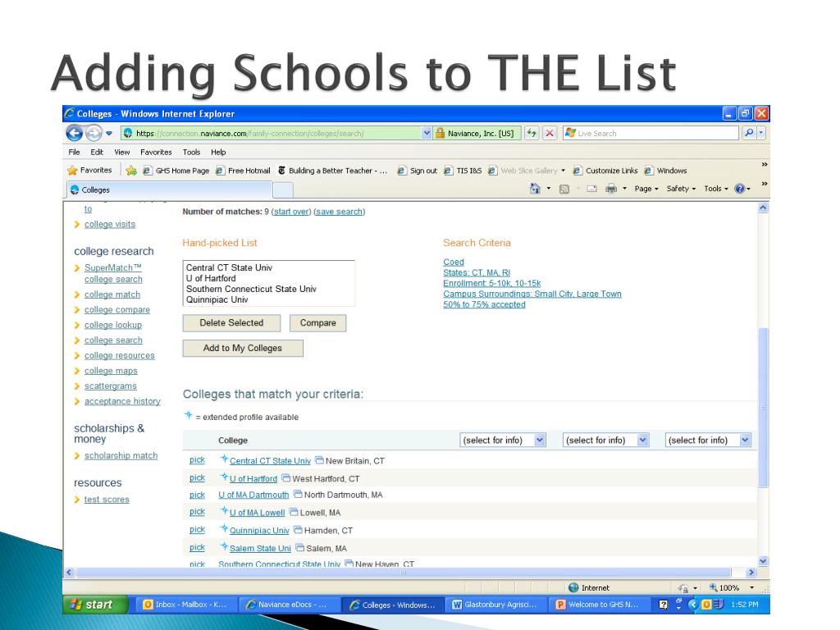Open the Help question mark icon
The image size is (840, 630).
coord(740,189)
